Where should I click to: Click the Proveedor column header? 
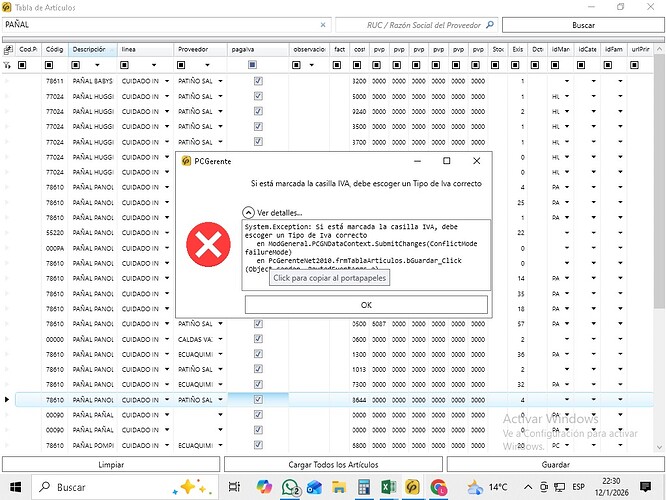[x=198, y=49]
